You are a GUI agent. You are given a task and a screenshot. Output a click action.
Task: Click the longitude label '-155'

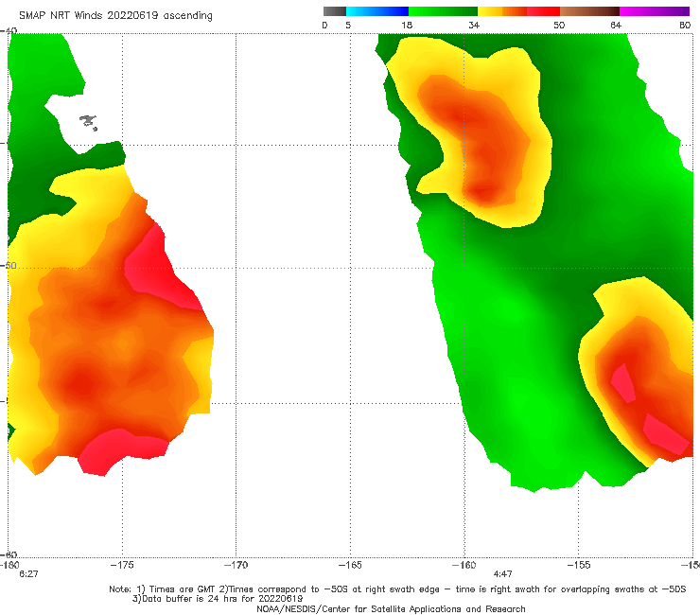click(579, 565)
